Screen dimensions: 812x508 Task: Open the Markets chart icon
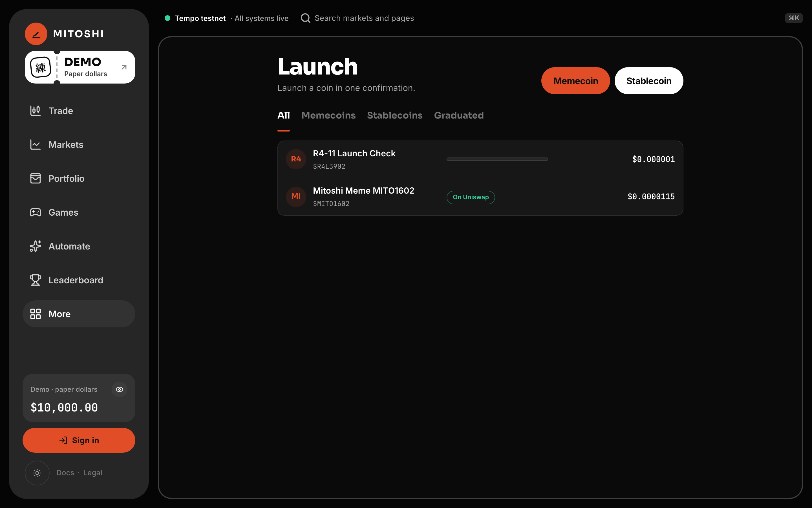pos(35,144)
